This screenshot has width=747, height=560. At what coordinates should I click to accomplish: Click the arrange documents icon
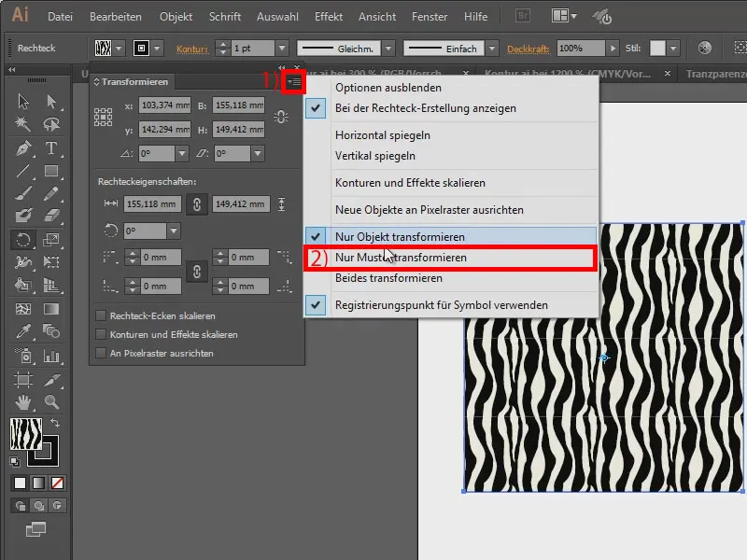[x=564, y=16]
